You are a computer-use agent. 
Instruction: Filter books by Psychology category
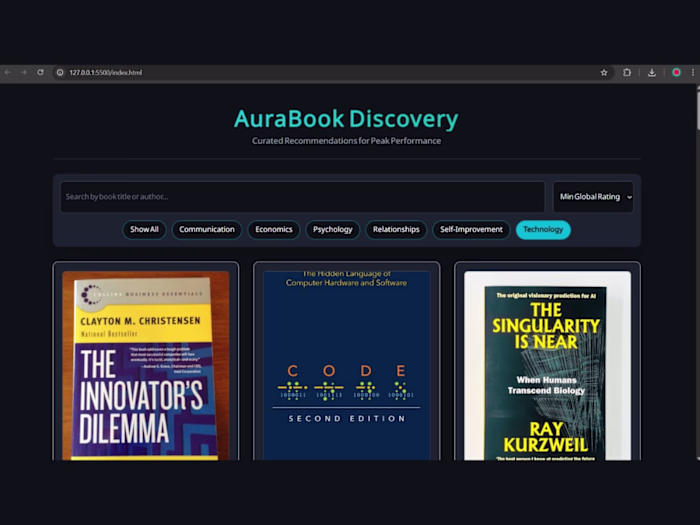333,229
